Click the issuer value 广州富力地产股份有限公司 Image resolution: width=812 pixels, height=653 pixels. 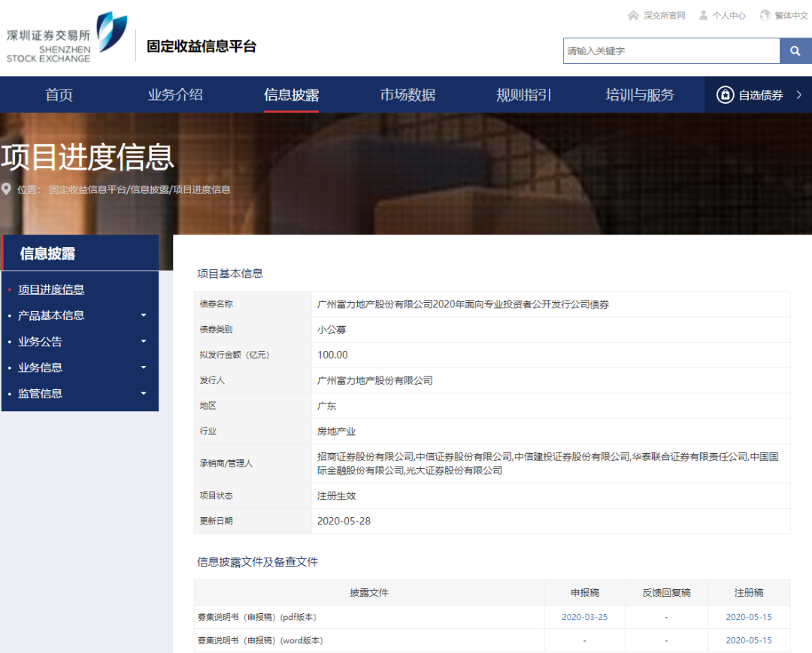point(375,380)
